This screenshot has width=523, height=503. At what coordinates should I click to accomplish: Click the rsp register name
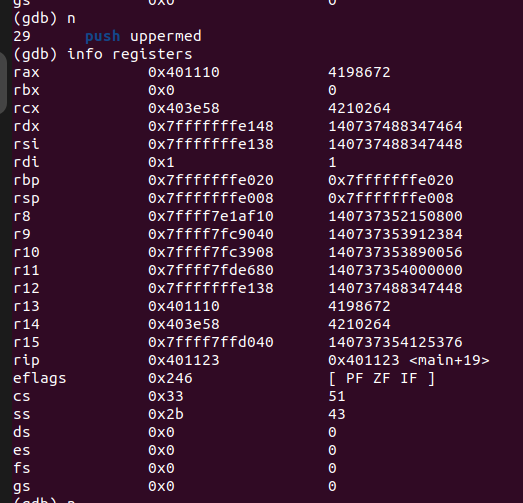(26, 198)
